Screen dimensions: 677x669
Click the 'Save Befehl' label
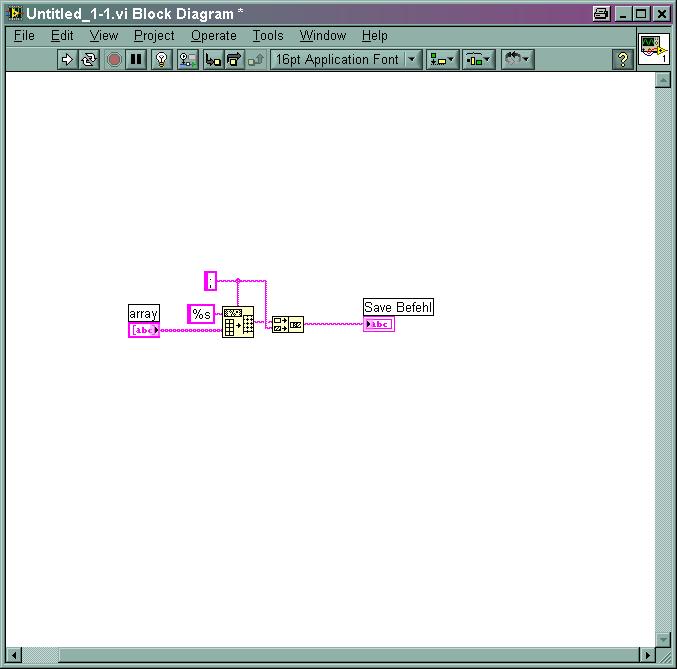[398, 307]
